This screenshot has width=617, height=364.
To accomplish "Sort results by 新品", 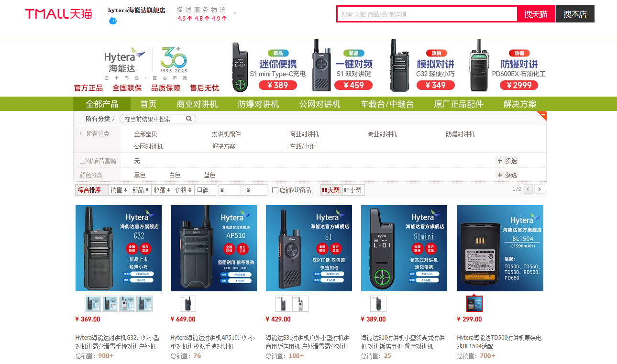I will (141, 190).
